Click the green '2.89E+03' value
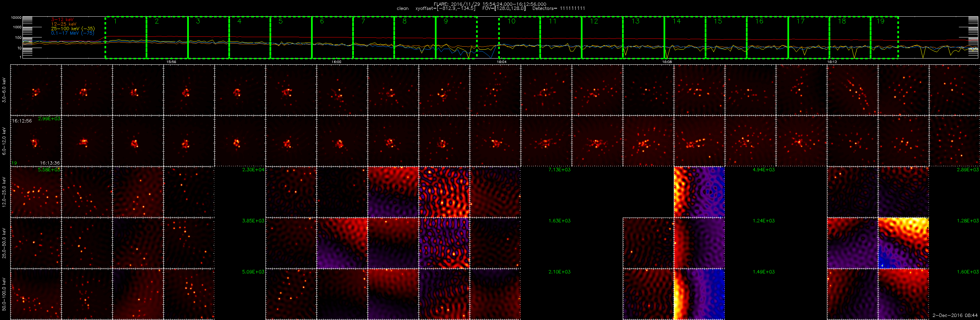Image resolution: width=980 pixels, height=320 pixels. [x=968, y=170]
